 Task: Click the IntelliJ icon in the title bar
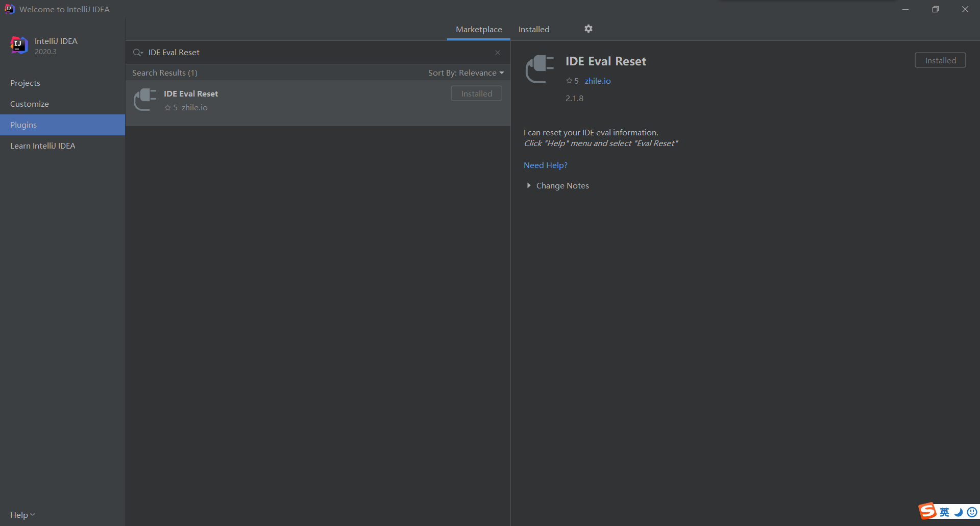click(x=9, y=9)
